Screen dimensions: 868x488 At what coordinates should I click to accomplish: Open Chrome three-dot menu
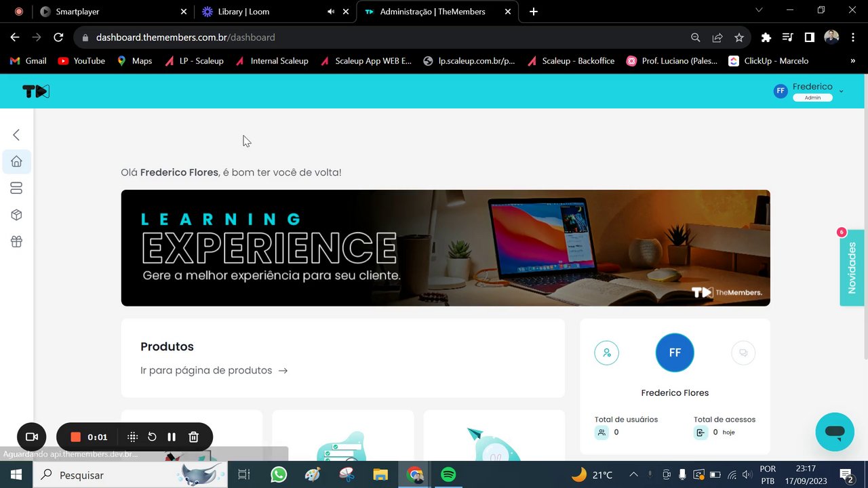pyautogui.click(x=852, y=37)
